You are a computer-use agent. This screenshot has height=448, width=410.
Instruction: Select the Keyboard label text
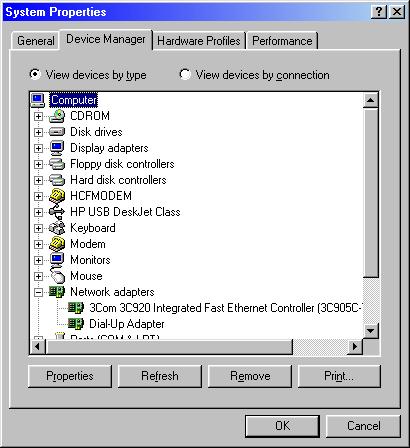pyautogui.click(x=93, y=228)
